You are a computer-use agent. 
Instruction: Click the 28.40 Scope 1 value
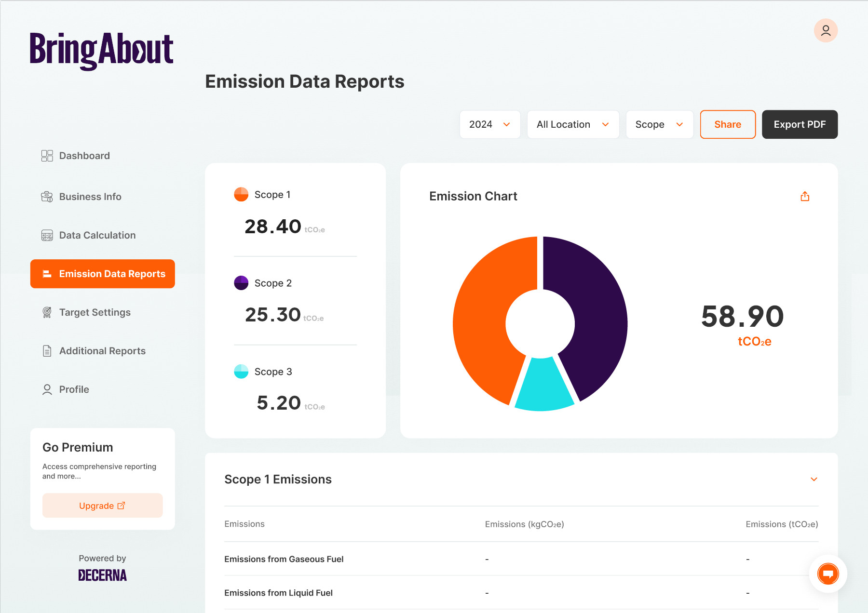coord(273,227)
